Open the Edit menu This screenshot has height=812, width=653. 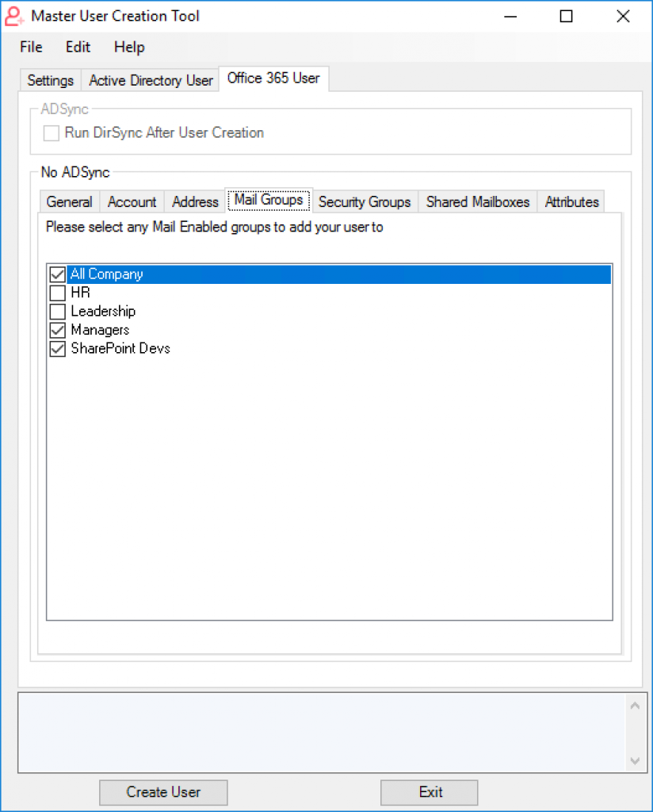[x=78, y=47]
